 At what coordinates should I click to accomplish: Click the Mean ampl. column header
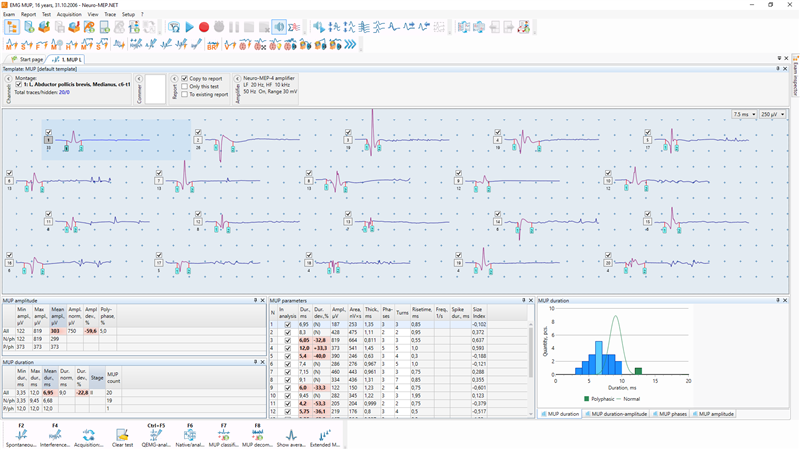pyautogui.click(x=57, y=314)
